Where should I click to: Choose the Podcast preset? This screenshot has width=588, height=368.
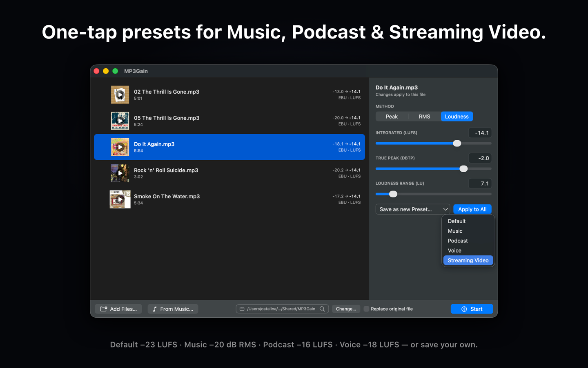point(468,241)
